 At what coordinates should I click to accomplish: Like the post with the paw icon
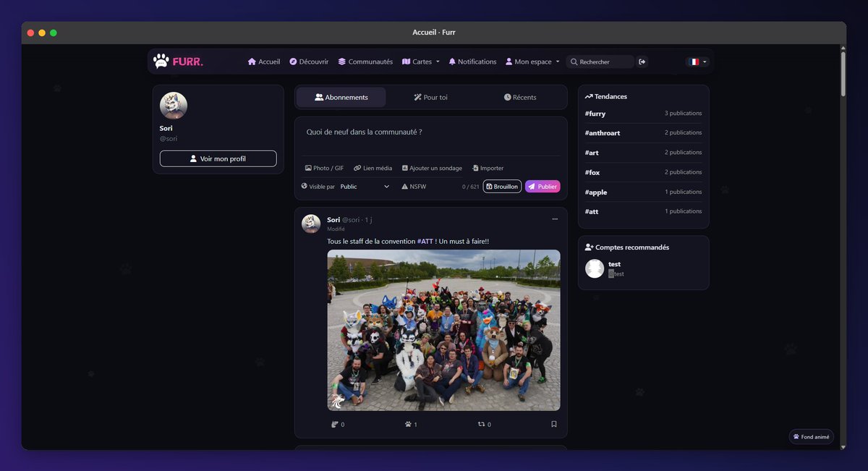(x=408, y=424)
